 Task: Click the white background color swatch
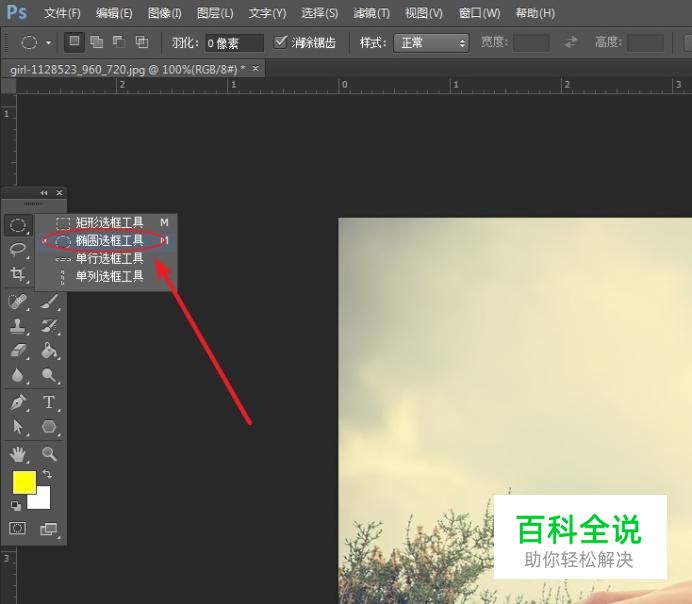click(x=42, y=500)
